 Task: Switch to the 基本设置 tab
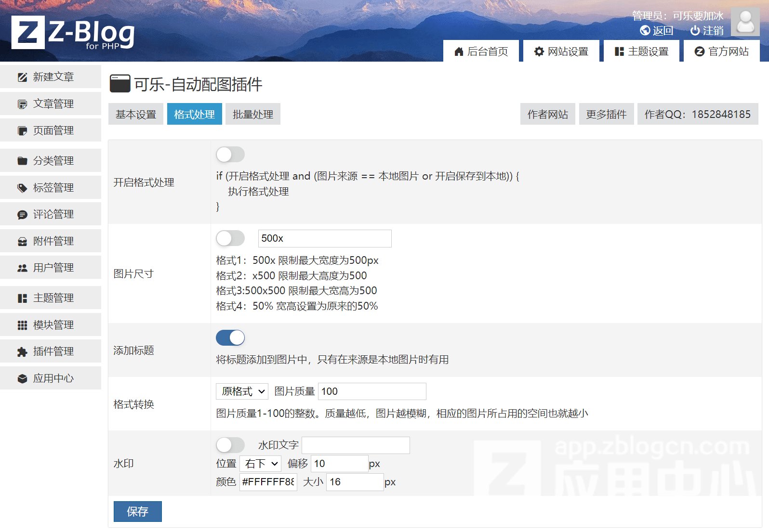(136, 114)
